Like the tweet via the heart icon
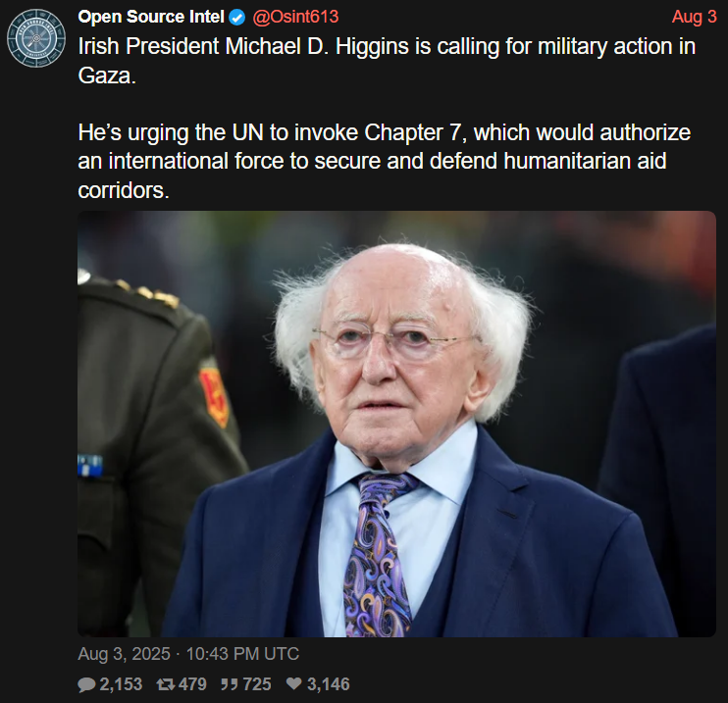Viewport: 728px width, 703px height. (x=294, y=683)
